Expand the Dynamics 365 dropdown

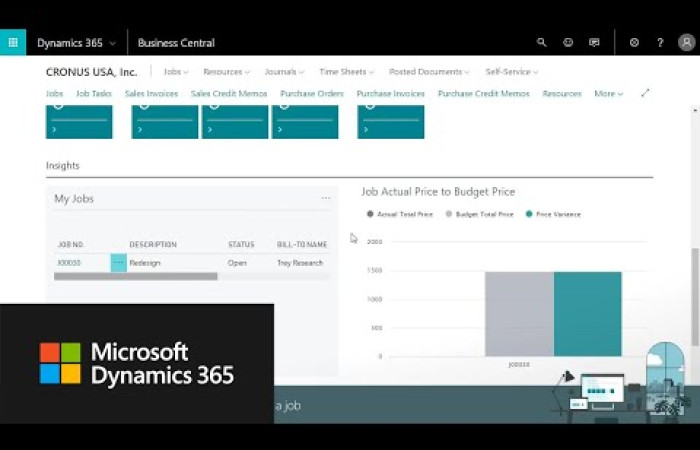coord(76,43)
